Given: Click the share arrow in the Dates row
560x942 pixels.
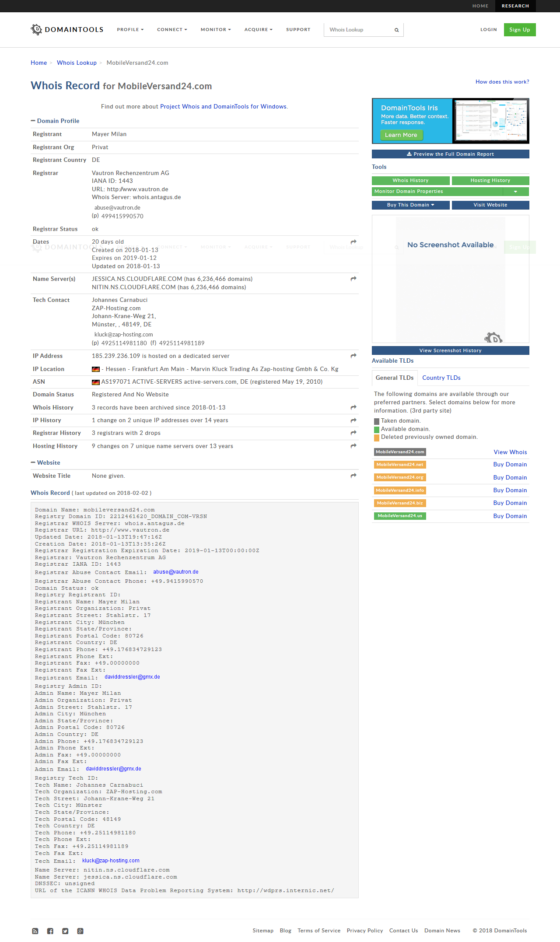Looking at the screenshot, I should 353,242.
